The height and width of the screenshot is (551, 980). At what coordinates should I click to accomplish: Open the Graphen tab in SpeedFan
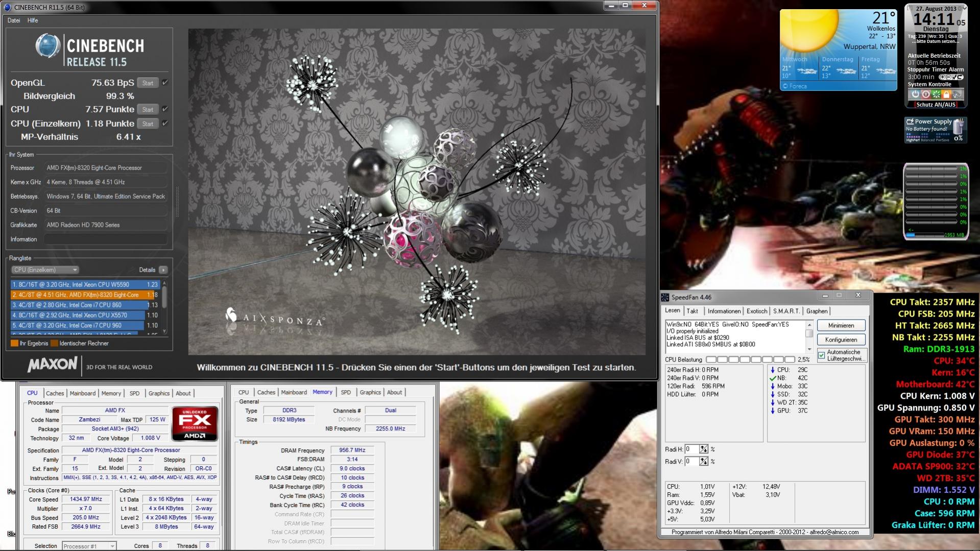817,311
